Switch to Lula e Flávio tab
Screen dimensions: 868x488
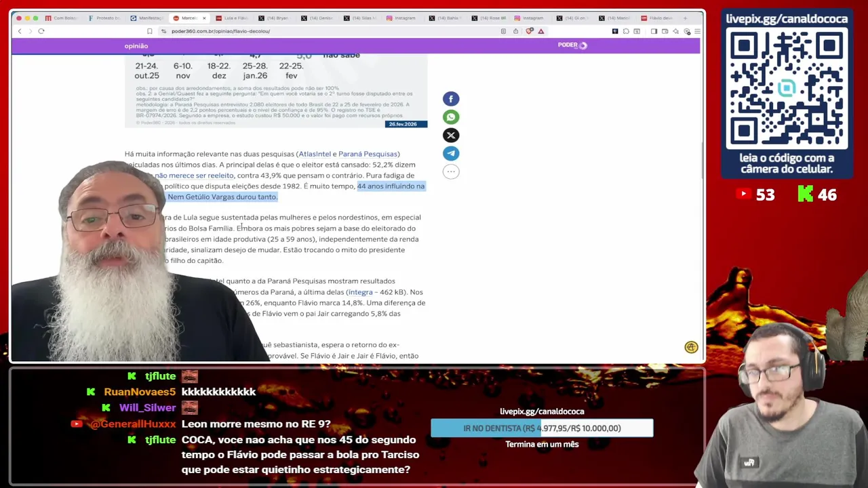pyautogui.click(x=232, y=18)
